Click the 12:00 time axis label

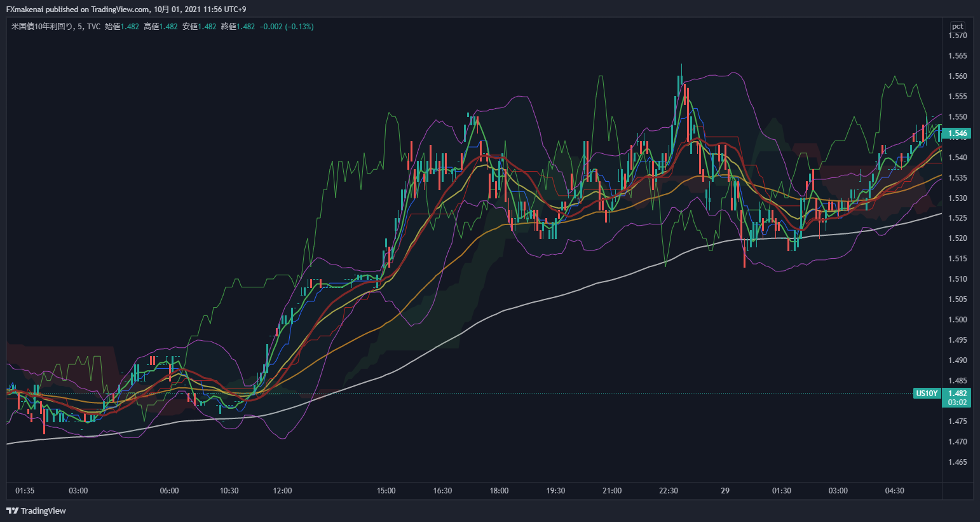tap(282, 491)
